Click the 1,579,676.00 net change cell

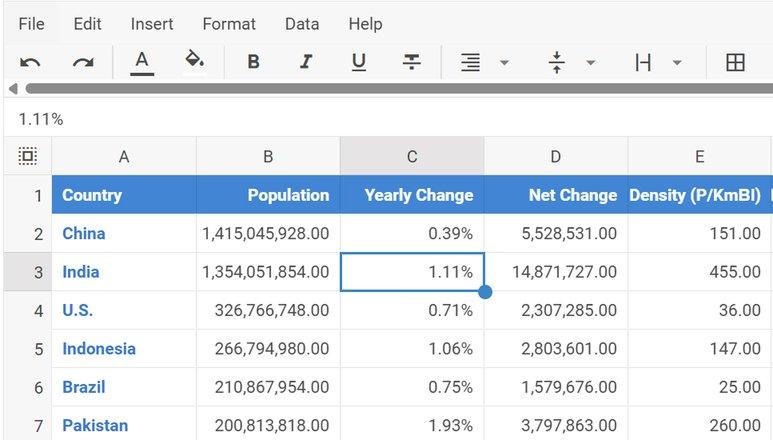tap(556, 387)
